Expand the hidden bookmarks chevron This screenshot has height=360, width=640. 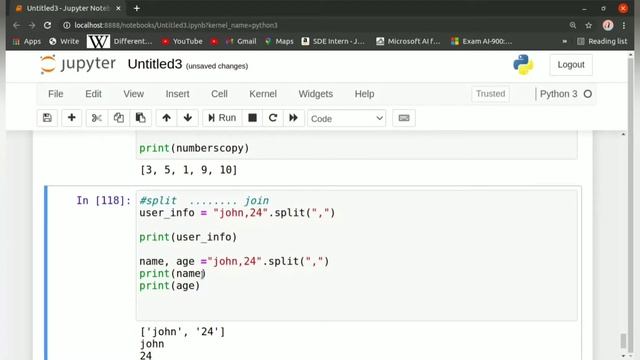(x=564, y=41)
